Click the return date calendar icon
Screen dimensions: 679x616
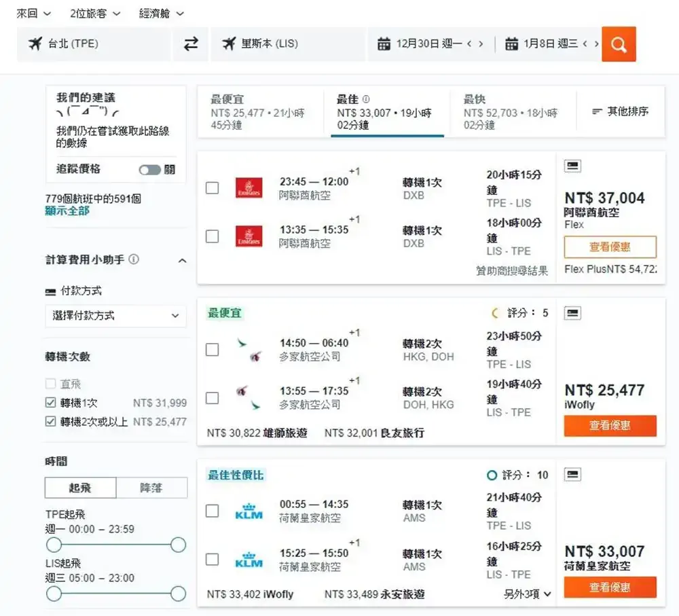511,43
